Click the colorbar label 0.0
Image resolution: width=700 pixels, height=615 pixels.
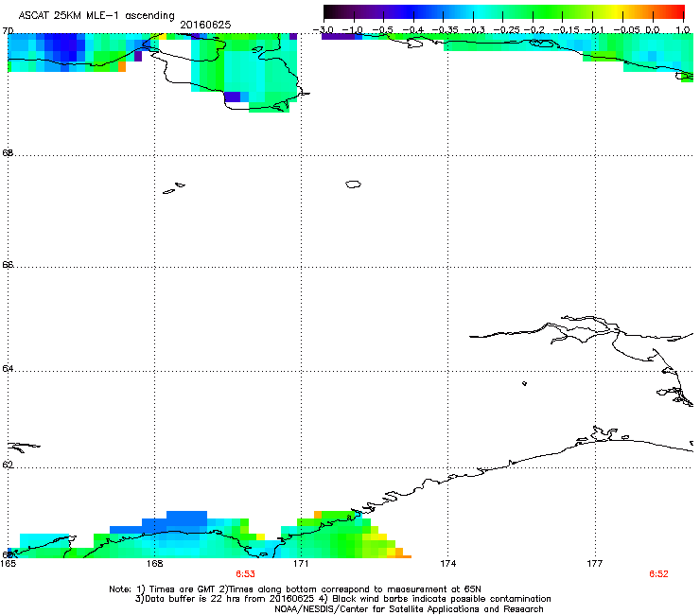coord(653,30)
